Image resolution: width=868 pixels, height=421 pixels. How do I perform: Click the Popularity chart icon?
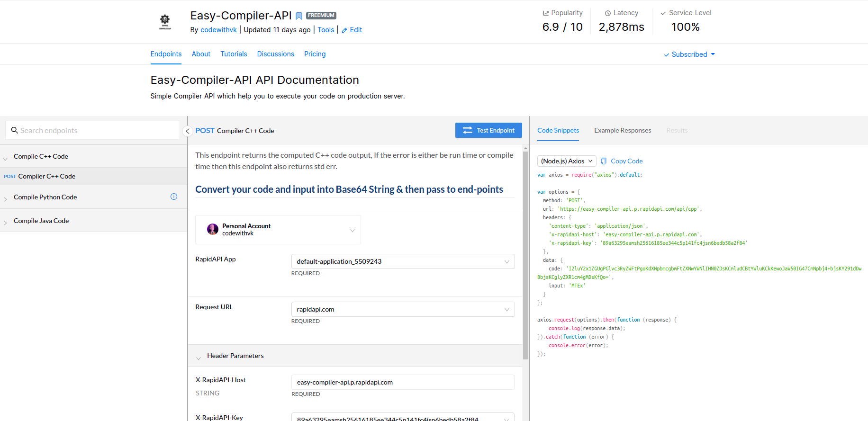pyautogui.click(x=546, y=13)
